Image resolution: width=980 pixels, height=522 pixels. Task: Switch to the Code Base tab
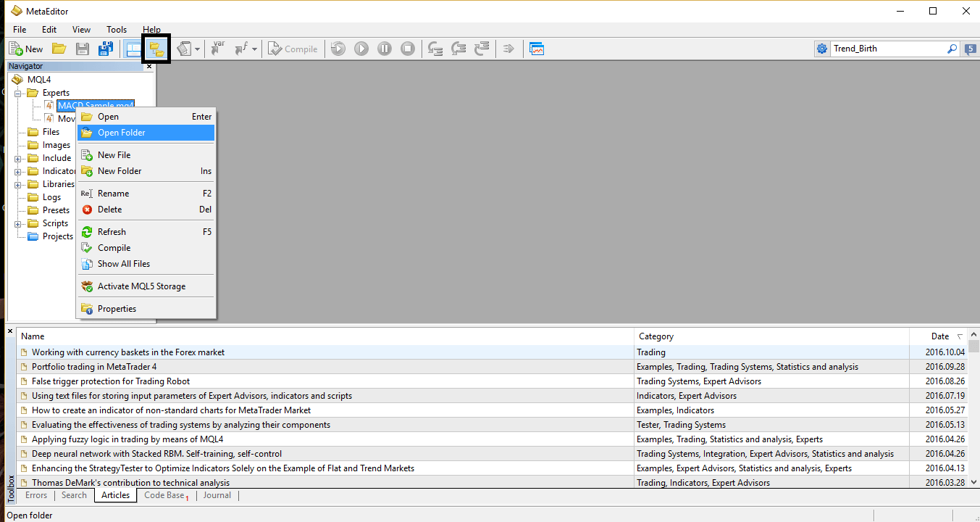coord(165,495)
